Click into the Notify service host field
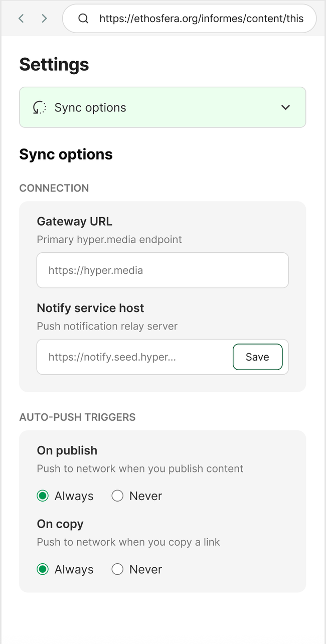The width and height of the screenshot is (326, 644). (133, 357)
